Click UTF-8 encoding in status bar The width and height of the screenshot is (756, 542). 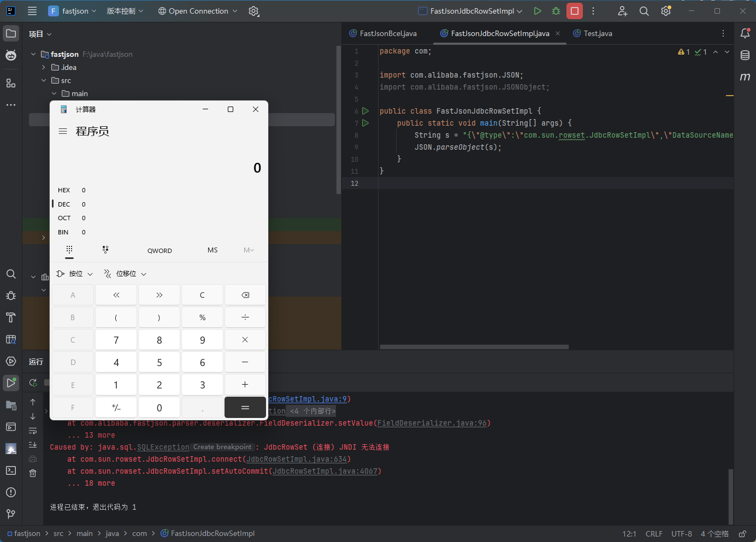pyautogui.click(x=682, y=534)
